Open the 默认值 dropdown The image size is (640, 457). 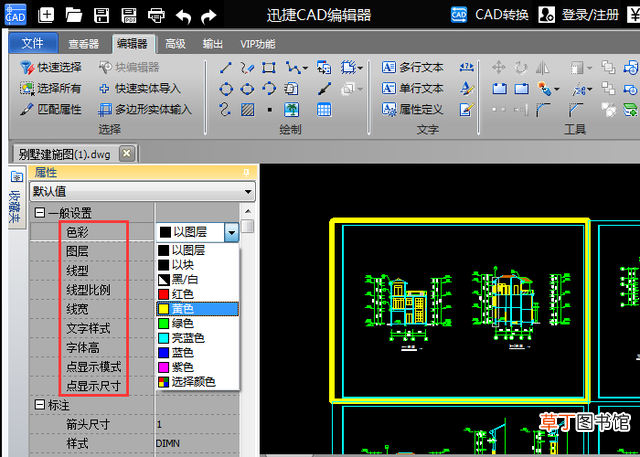tap(142, 191)
